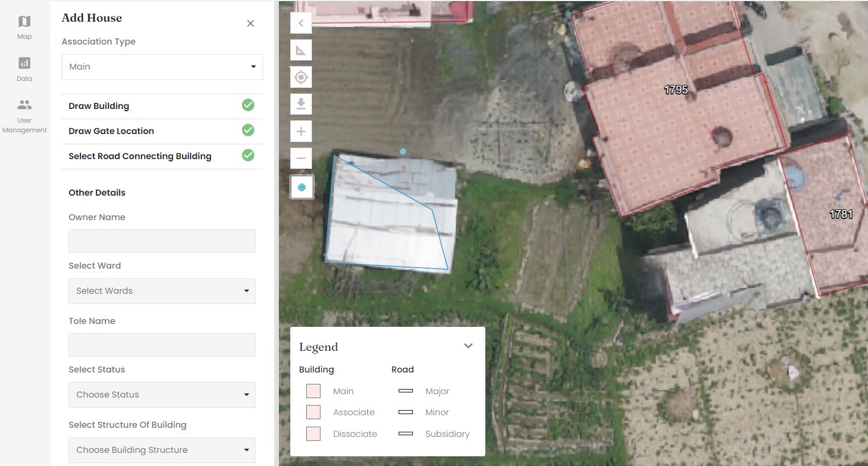Screen dimensions: 868x466
Task: Click the measure tool icon on map
Action: click(301, 50)
